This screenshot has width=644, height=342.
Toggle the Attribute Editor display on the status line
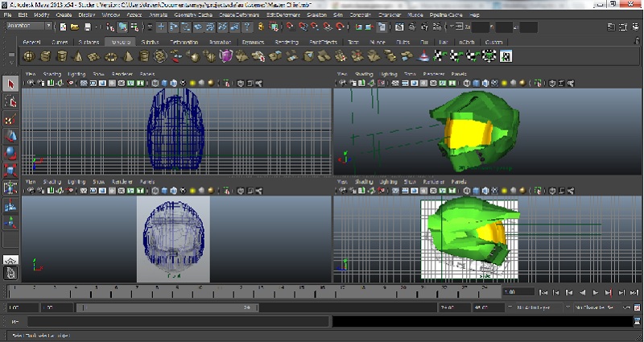[611, 27]
